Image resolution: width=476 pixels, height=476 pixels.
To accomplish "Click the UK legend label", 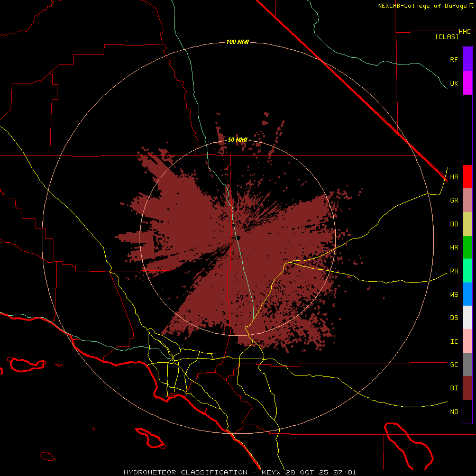I will point(454,83).
